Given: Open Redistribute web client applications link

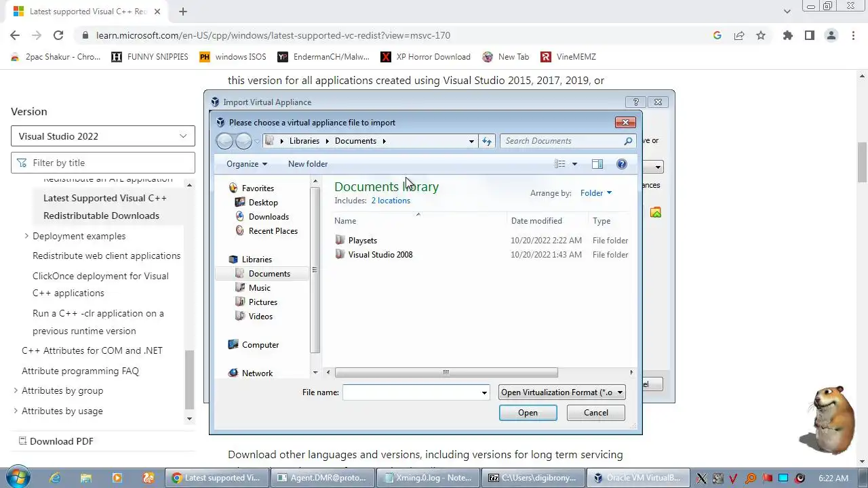Looking at the screenshot, I should tap(106, 256).
